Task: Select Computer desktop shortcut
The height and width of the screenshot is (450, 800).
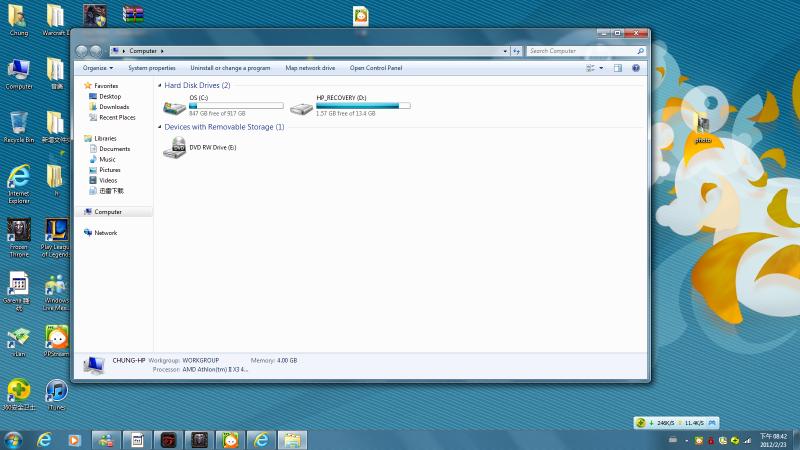Action: pos(19,74)
